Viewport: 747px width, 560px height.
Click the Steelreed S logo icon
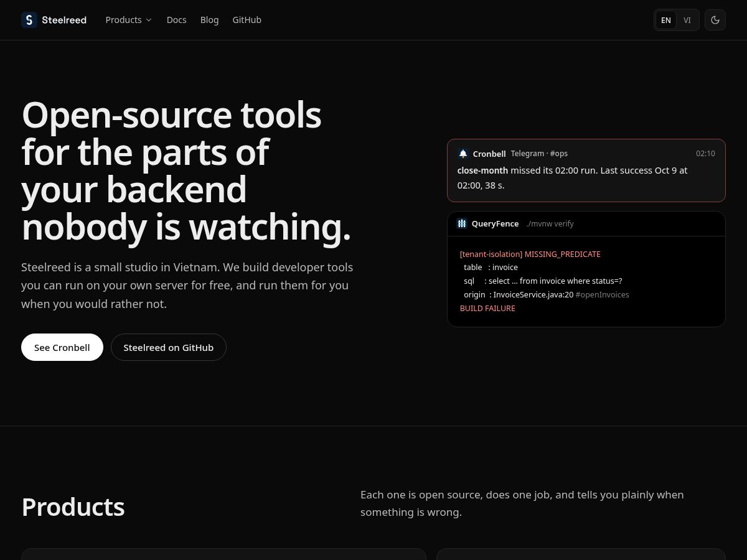pyautogui.click(x=29, y=20)
